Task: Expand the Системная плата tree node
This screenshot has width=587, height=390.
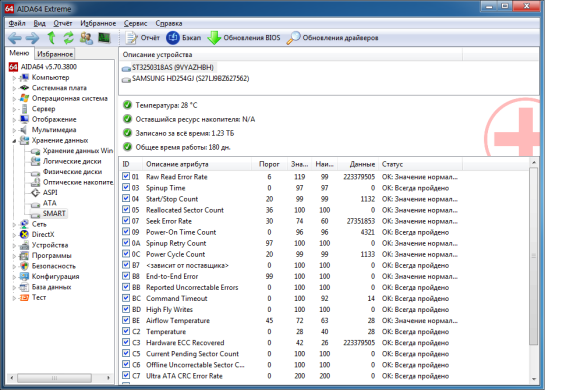Action: tap(14, 88)
